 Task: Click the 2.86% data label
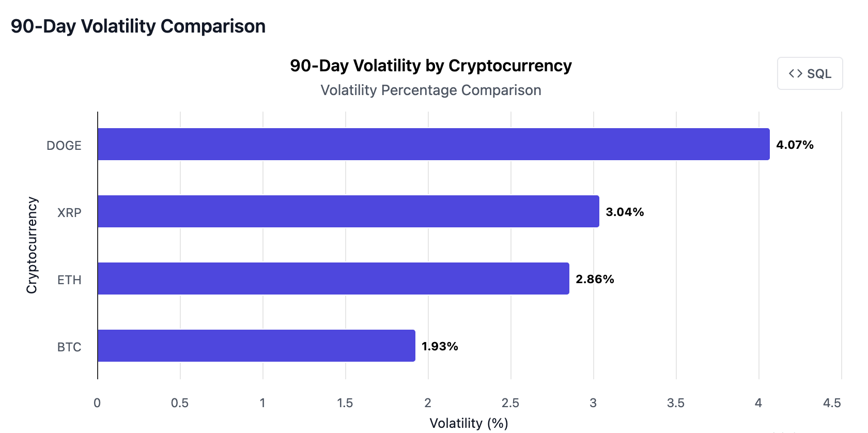(596, 279)
